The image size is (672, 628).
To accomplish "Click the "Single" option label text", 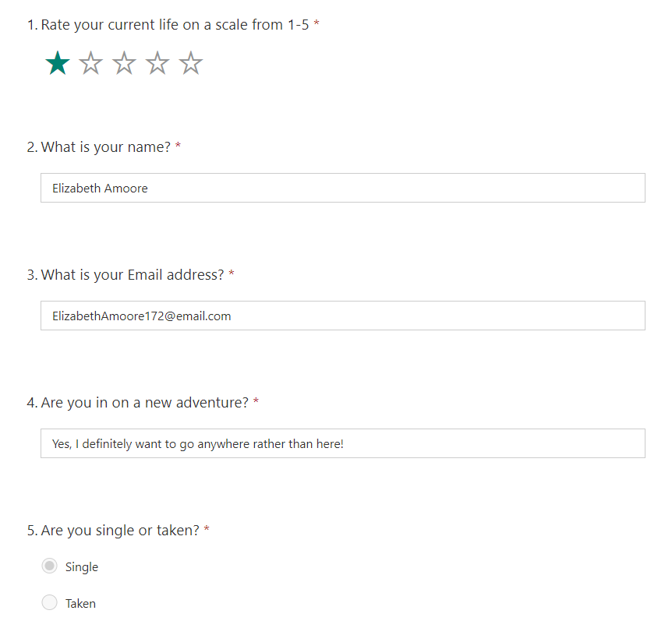I will (82, 567).
